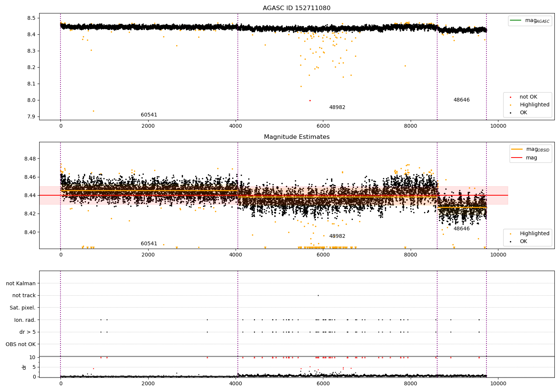
Task: Click the single red 'not OK' data point near 8.0
Action: pyautogui.click(x=310, y=100)
